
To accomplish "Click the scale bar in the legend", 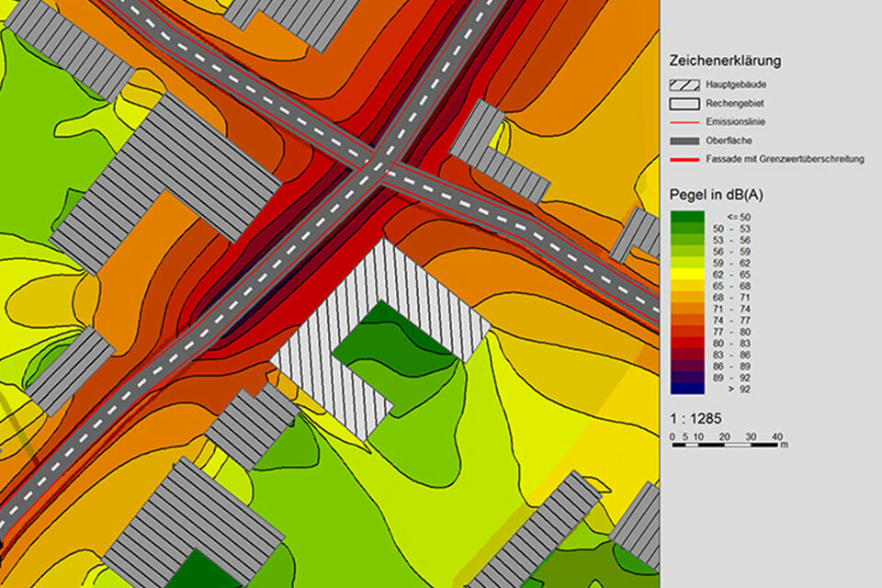I will tap(726, 445).
